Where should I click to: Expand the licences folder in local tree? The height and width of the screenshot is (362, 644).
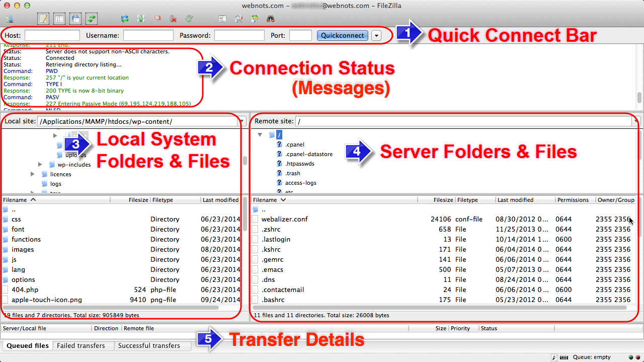(x=33, y=174)
